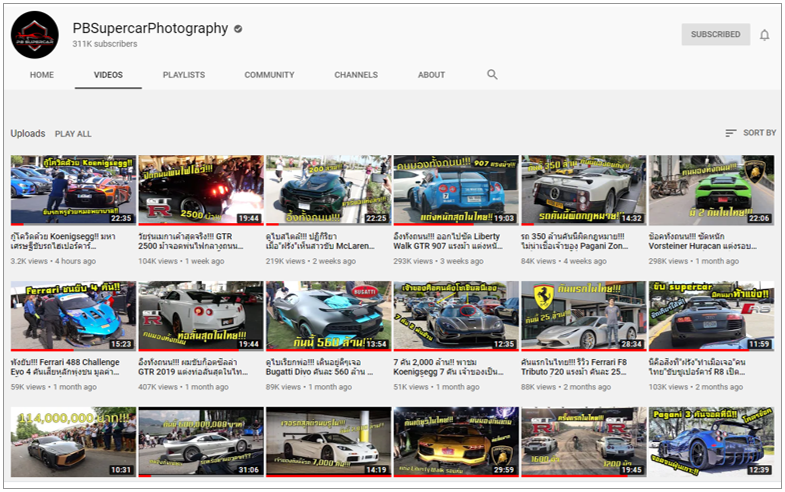
Task: Click the Ferrari 488 Challenge Evo video title
Action: [x=65, y=367]
